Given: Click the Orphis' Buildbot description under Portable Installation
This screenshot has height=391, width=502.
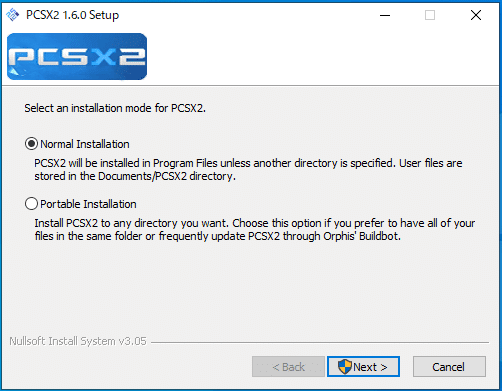Looking at the screenshot, I should 255,230.
